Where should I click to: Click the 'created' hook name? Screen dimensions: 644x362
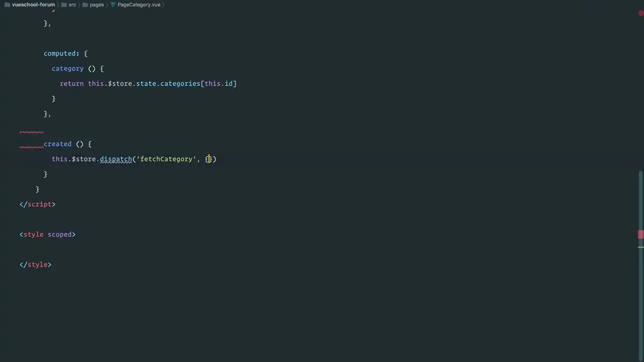(x=57, y=144)
